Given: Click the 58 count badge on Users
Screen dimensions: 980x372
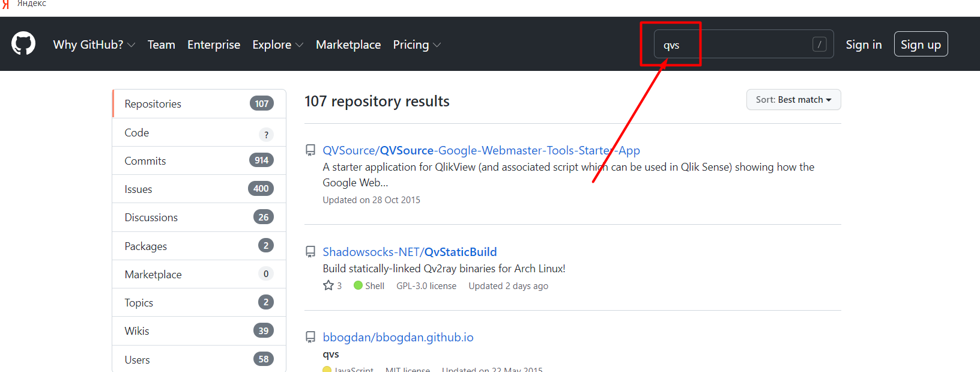Looking at the screenshot, I should (264, 359).
